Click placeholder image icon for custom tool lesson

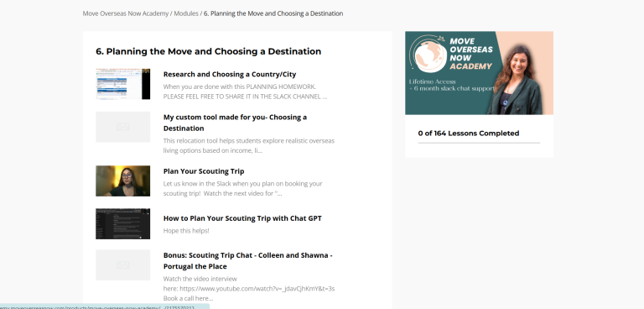click(x=122, y=127)
